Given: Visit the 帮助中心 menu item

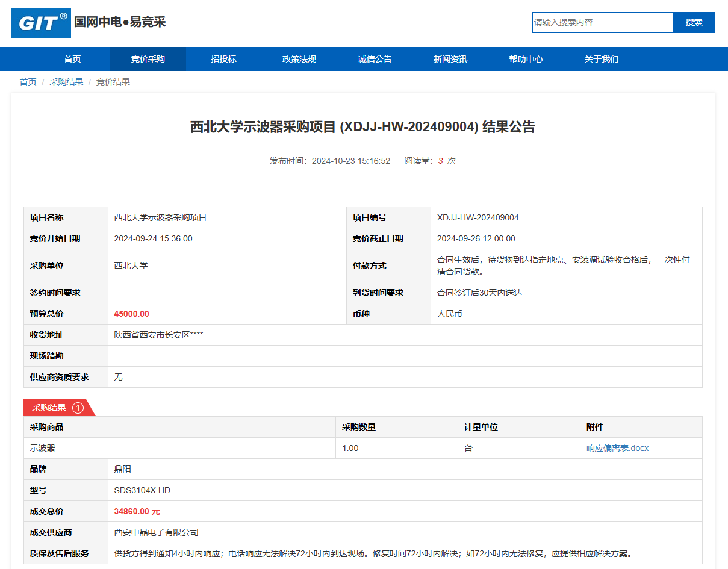Looking at the screenshot, I should (526, 59).
